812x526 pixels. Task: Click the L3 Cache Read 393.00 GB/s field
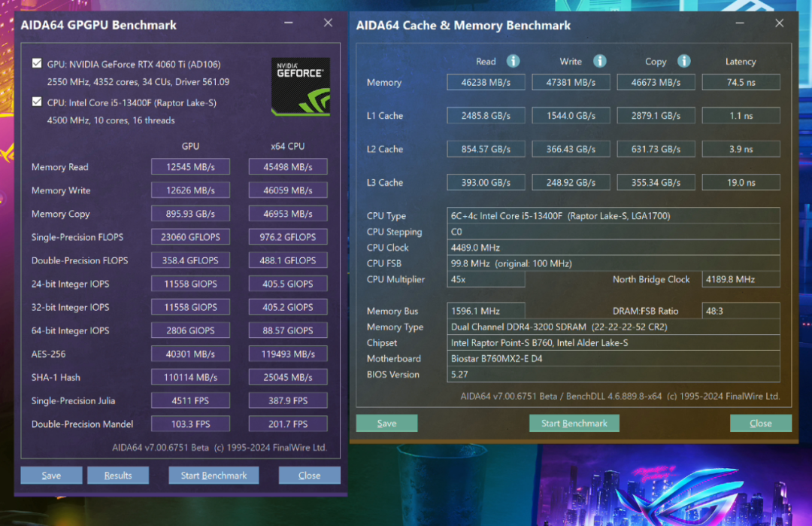pyautogui.click(x=486, y=182)
